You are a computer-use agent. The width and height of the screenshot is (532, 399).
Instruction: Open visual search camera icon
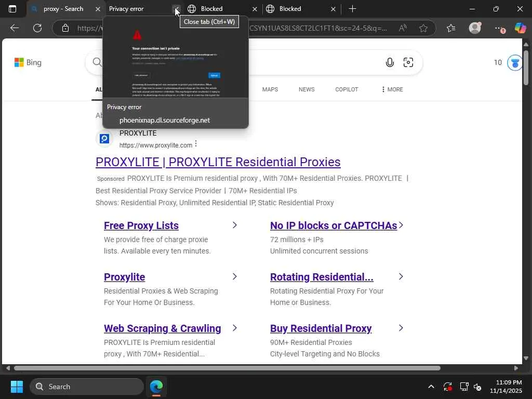(408, 62)
